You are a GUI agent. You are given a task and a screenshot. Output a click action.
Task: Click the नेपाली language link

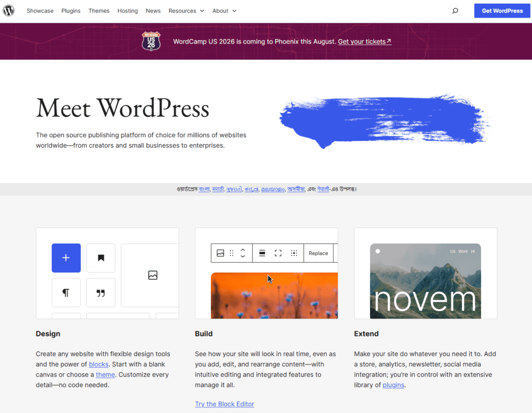pyautogui.click(x=323, y=189)
